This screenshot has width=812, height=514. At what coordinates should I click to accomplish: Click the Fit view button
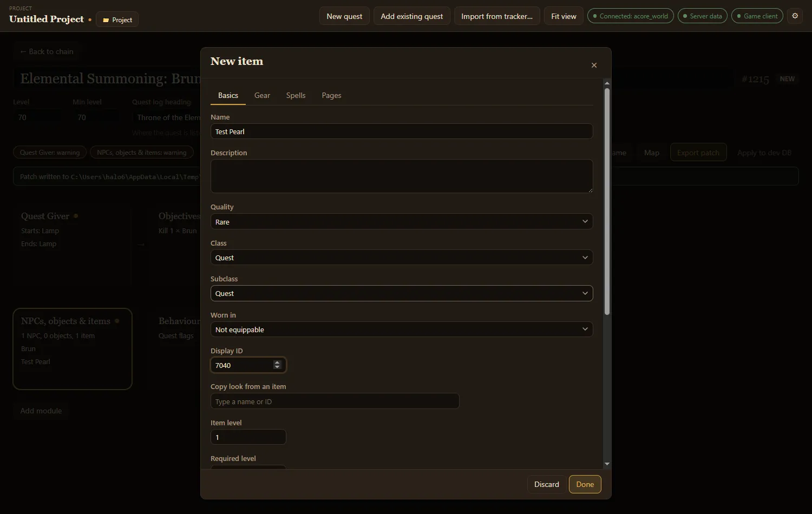[x=564, y=16]
